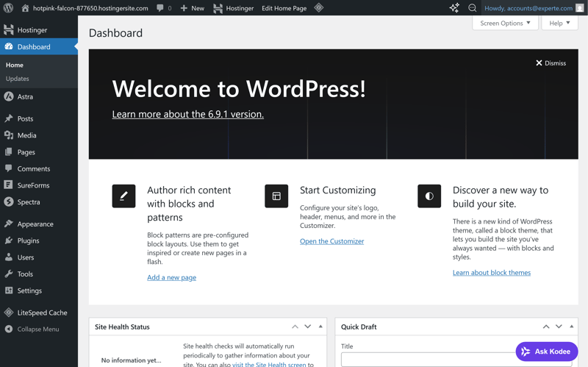Click the user avatar in the top right
The height and width of the screenshot is (367, 588).
(579, 8)
